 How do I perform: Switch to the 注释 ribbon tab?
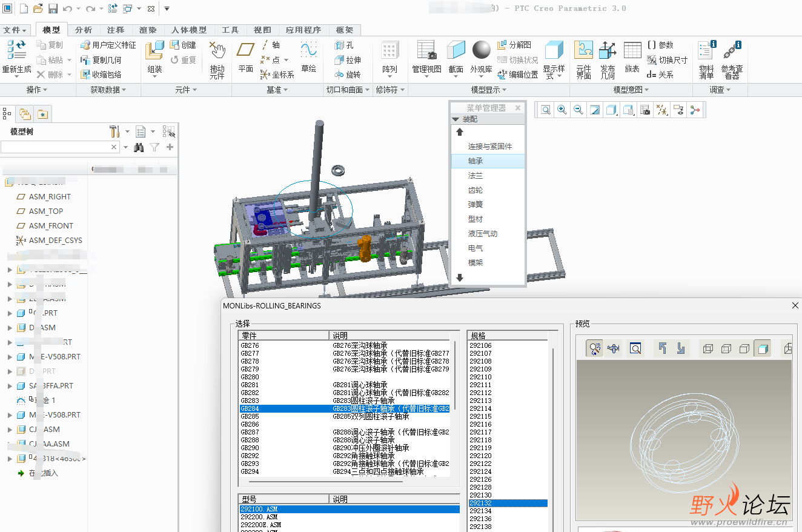coord(116,30)
